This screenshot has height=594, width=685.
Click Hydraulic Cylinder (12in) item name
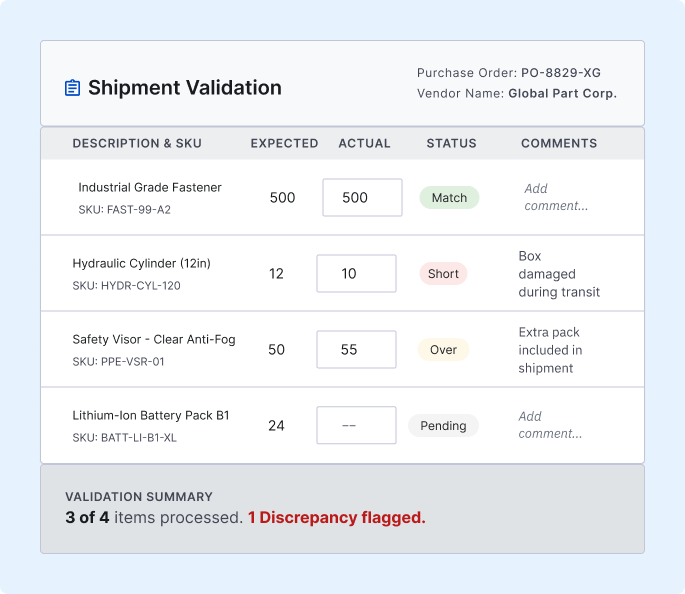tap(142, 263)
